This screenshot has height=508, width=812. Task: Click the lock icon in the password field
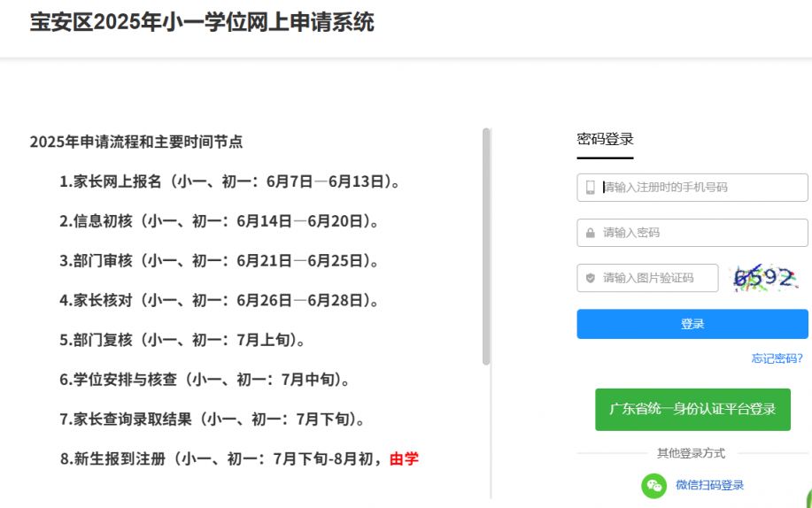(x=590, y=233)
